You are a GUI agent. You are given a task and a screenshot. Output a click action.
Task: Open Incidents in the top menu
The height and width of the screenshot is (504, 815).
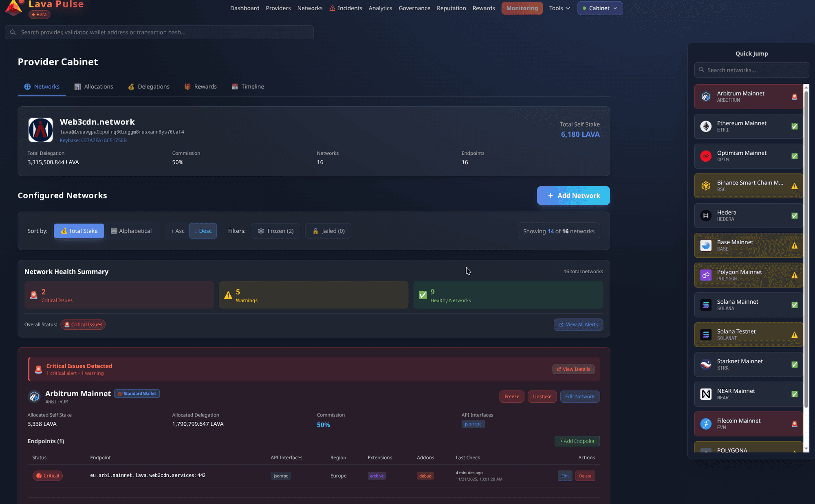(x=346, y=8)
